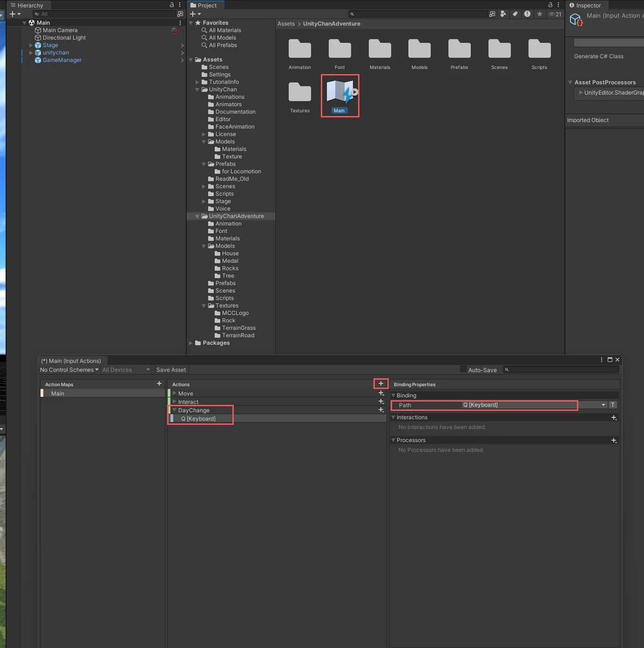
Task: Add an interaction to the binding
Action: (614, 418)
